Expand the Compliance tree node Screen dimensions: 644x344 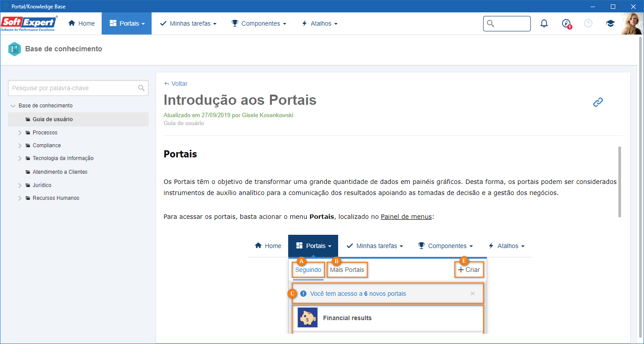pyautogui.click(x=20, y=145)
